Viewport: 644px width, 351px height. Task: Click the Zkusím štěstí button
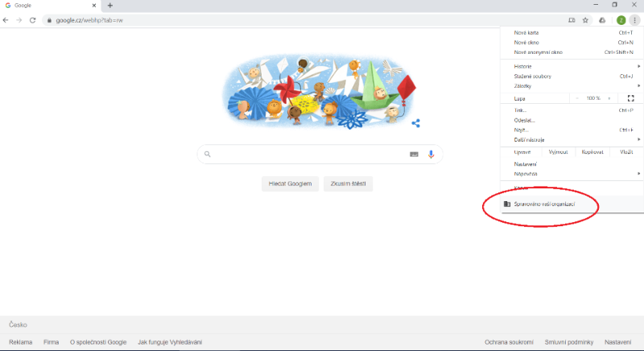coord(348,184)
